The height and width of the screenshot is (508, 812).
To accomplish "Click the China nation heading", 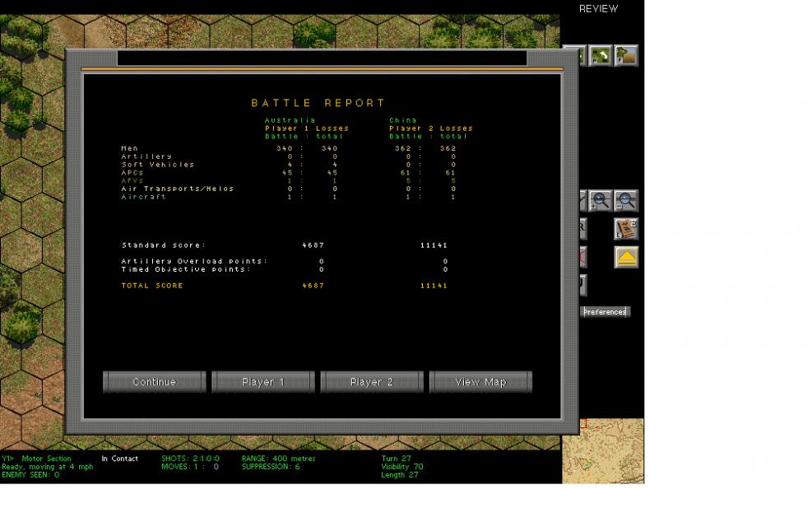I will pos(403,120).
